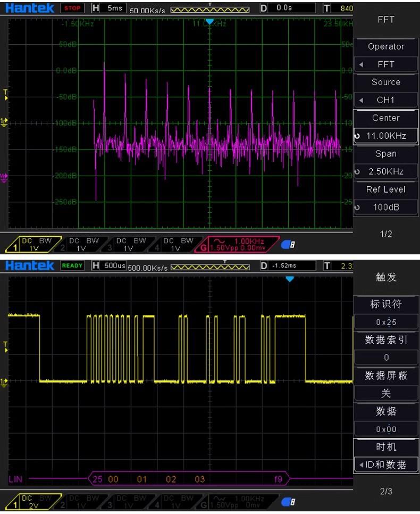Adjust the Center 11.00KHz frequency knob field

click(386, 136)
